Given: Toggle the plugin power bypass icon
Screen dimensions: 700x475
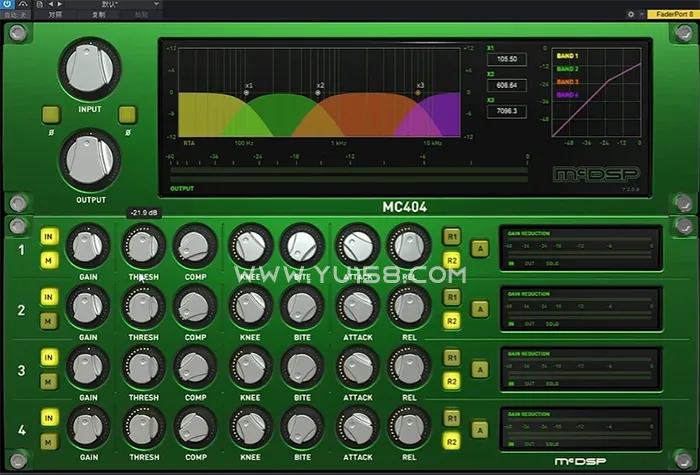Looking at the screenshot, I should point(8,4).
